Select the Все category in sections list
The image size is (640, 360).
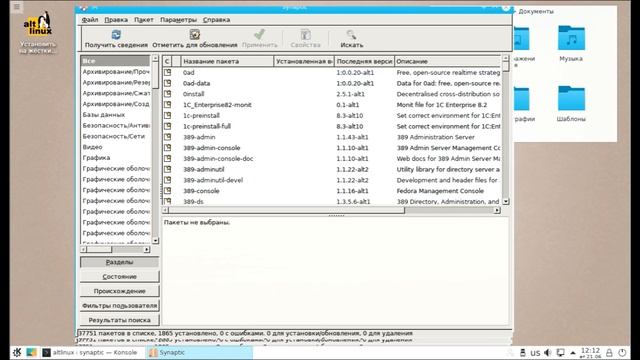point(116,61)
